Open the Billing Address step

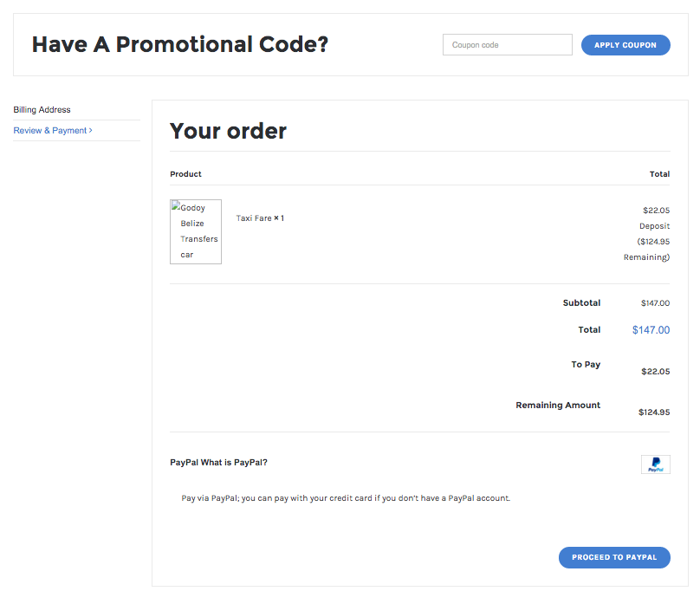point(42,109)
